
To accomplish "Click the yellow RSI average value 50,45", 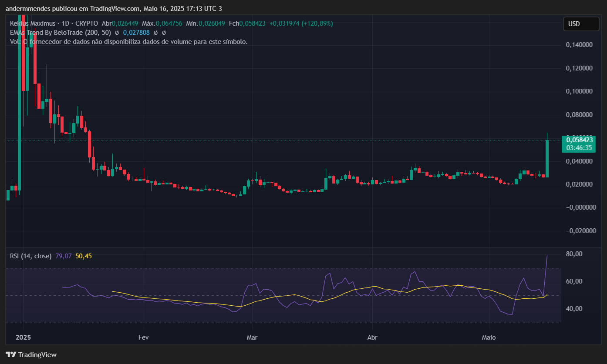I will [84, 256].
